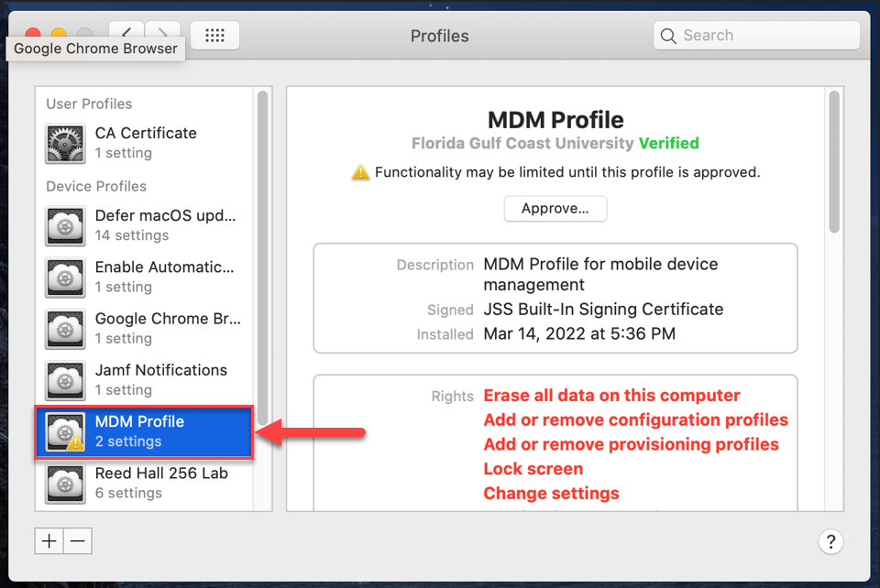This screenshot has height=588, width=880.
Task: Click the Jamf Notifications profile icon
Action: pyautogui.click(x=65, y=381)
